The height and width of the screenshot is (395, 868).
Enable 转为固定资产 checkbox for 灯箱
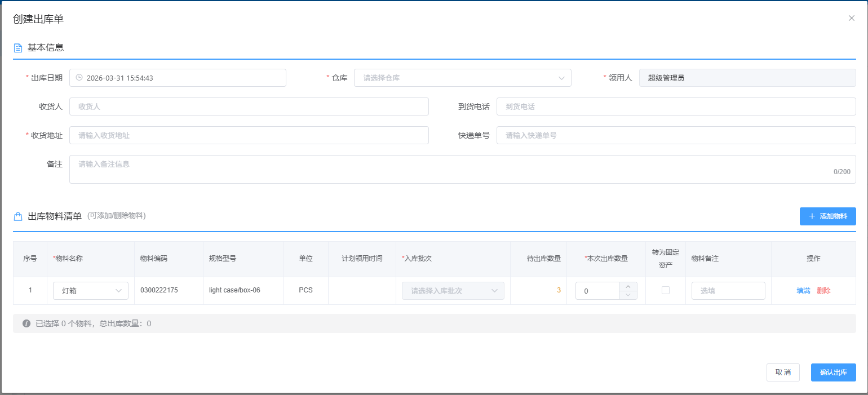pyautogui.click(x=666, y=290)
